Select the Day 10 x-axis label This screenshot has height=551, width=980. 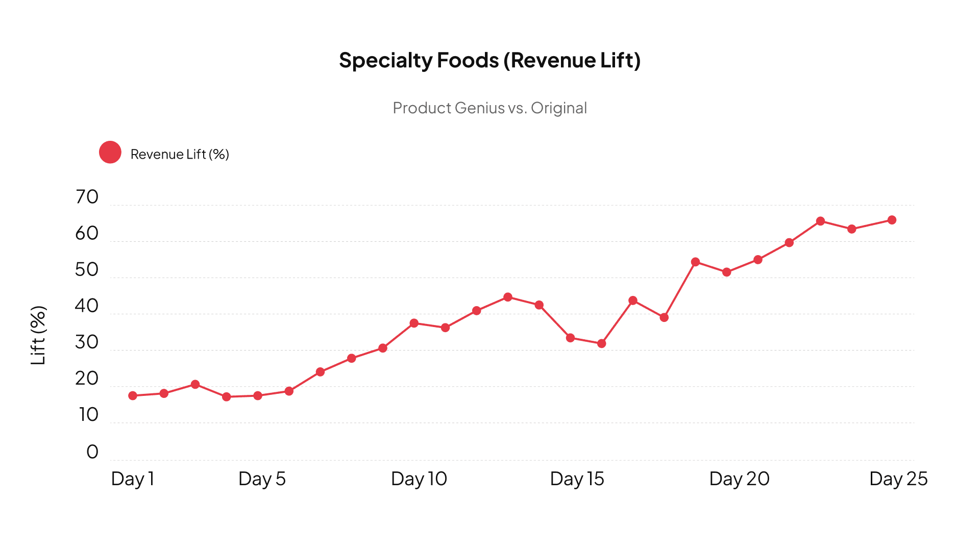419,479
